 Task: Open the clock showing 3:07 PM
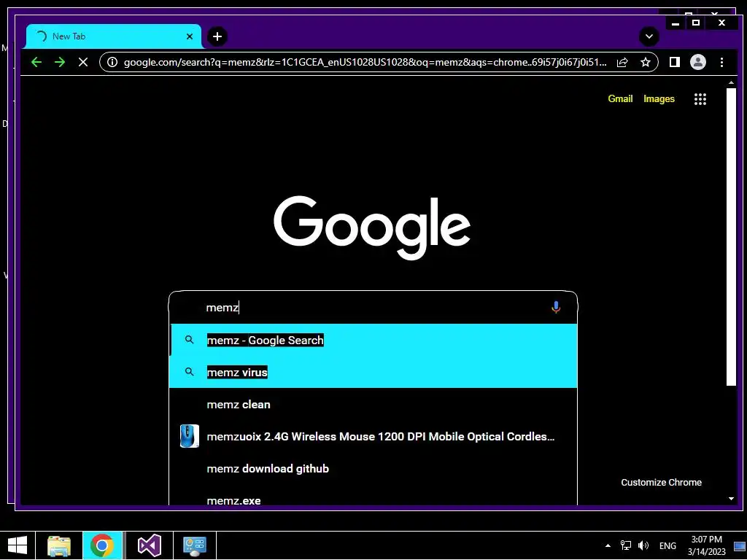(x=706, y=545)
